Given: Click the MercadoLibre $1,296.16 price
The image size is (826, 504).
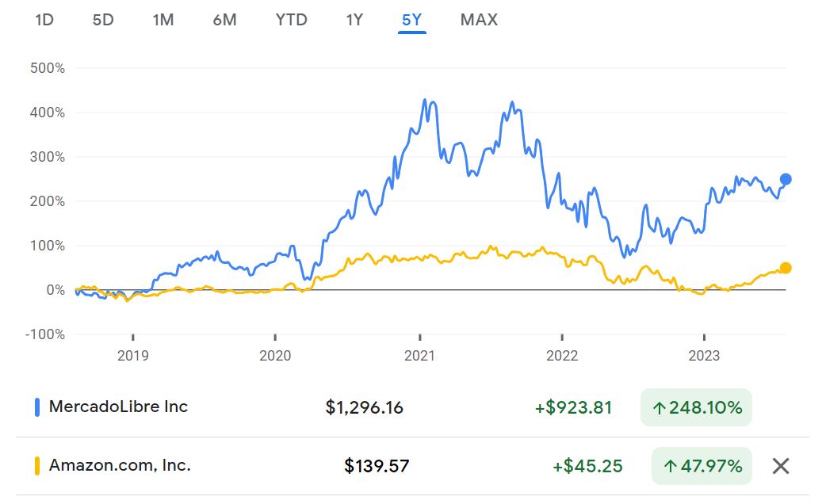Looking at the screenshot, I should (x=364, y=408).
